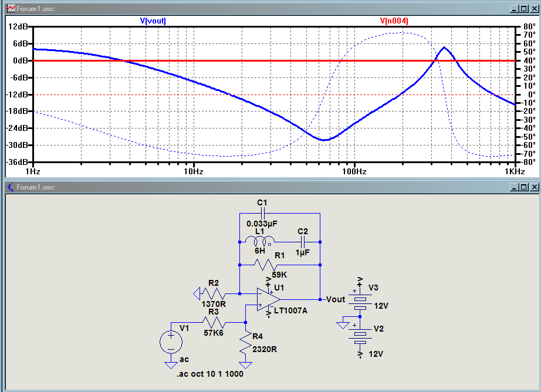This screenshot has height=392, width=541.
Task: Select voltage source V1 symbol
Action: coord(171,342)
